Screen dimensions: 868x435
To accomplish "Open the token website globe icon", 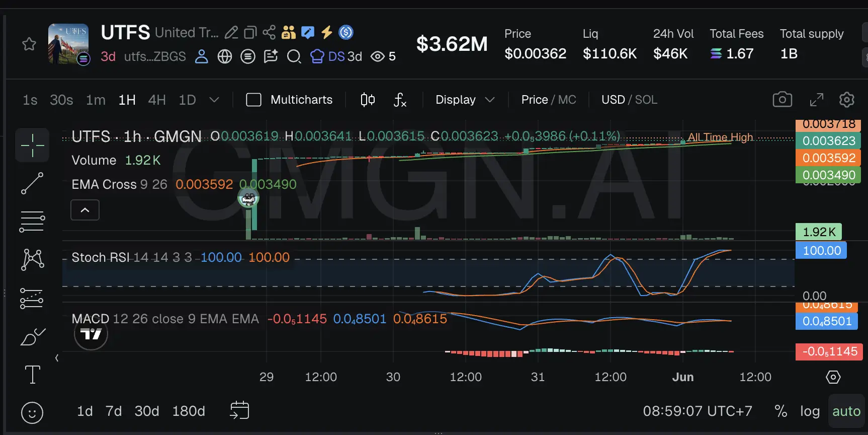I will point(225,56).
